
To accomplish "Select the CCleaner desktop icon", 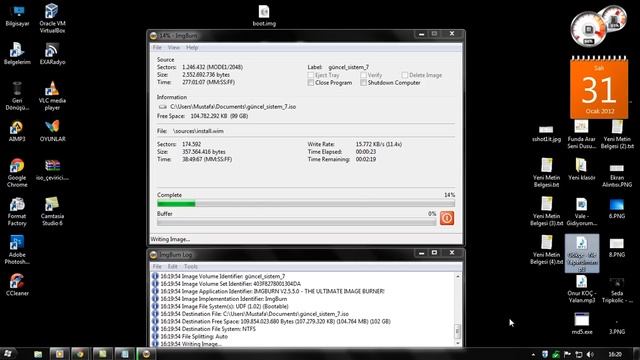I will pyautogui.click(x=17, y=285).
